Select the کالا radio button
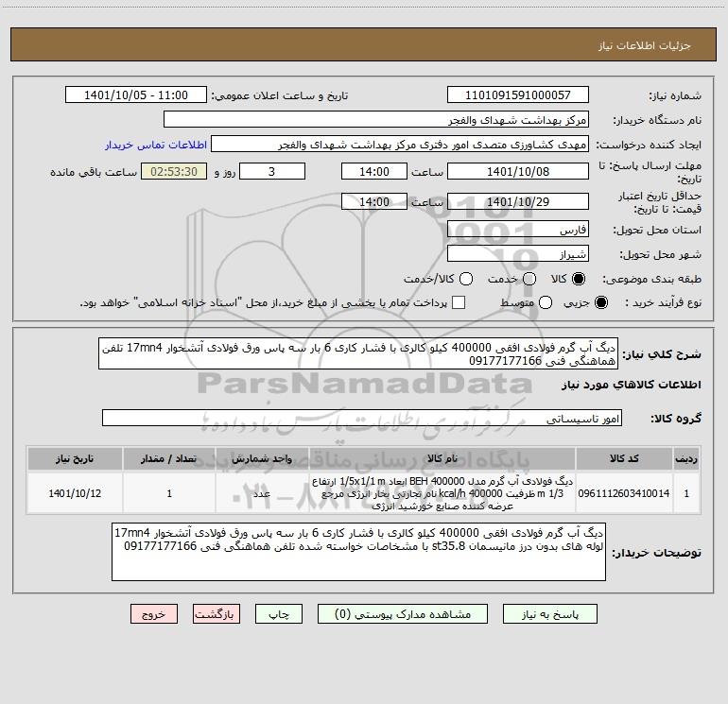This screenshot has width=728, height=704. (x=579, y=279)
